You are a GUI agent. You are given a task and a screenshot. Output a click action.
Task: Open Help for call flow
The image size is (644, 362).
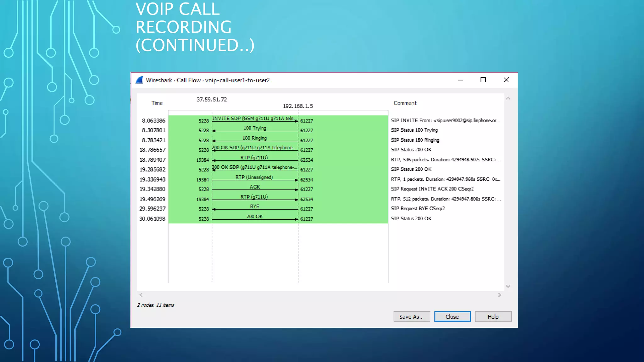point(493,317)
